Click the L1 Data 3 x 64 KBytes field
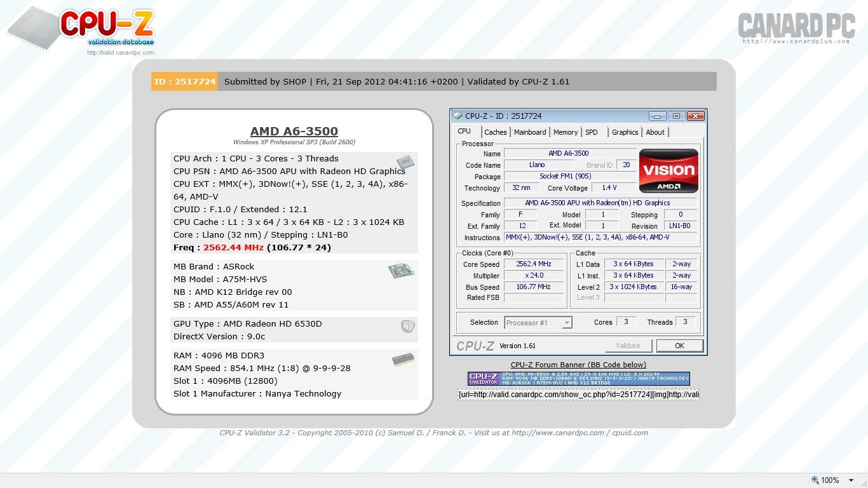The width and height of the screenshot is (868, 488). (x=633, y=264)
